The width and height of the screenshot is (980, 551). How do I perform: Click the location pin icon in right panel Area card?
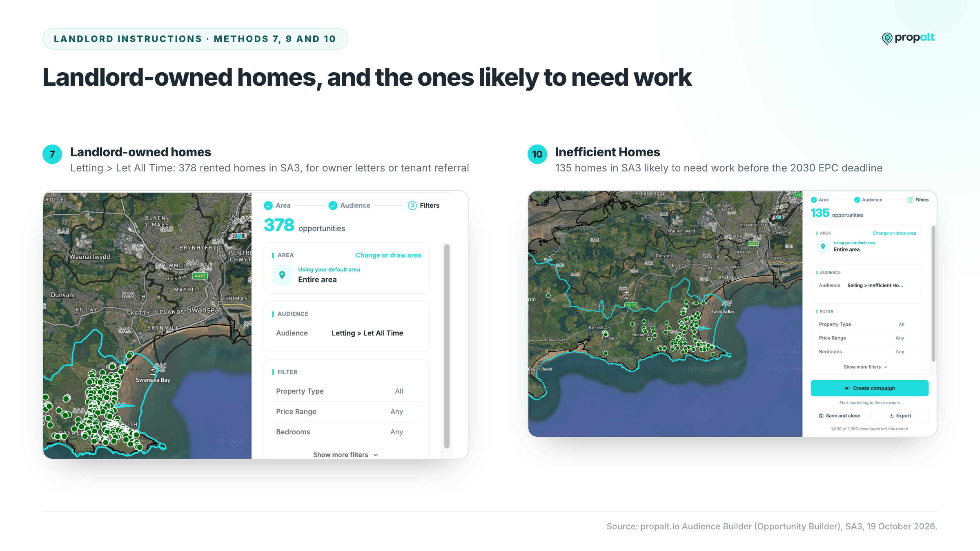[x=823, y=246]
